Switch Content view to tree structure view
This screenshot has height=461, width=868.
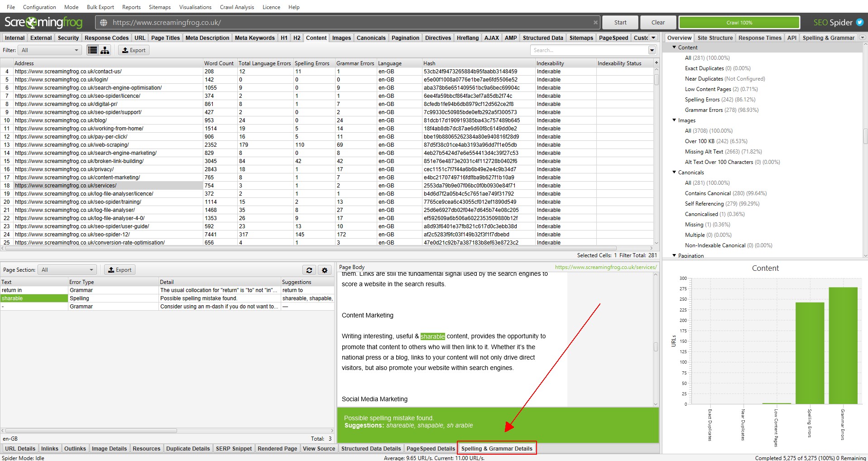point(105,50)
